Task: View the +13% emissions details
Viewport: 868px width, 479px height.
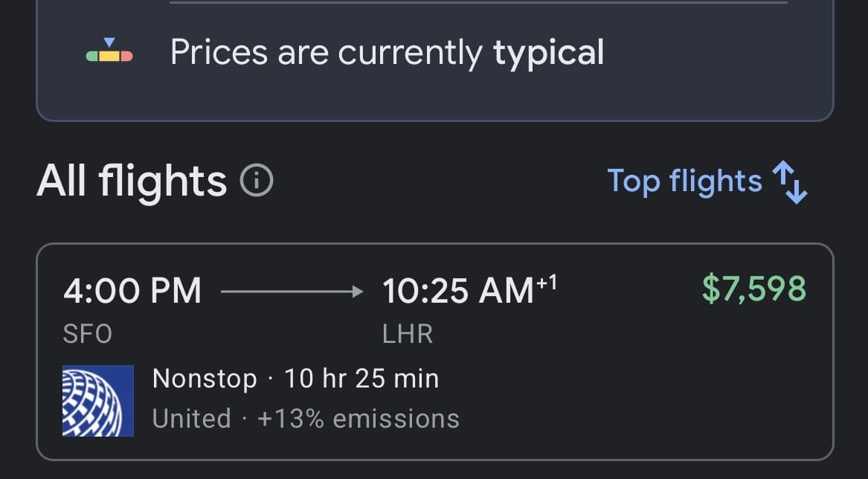Action: coord(359,419)
